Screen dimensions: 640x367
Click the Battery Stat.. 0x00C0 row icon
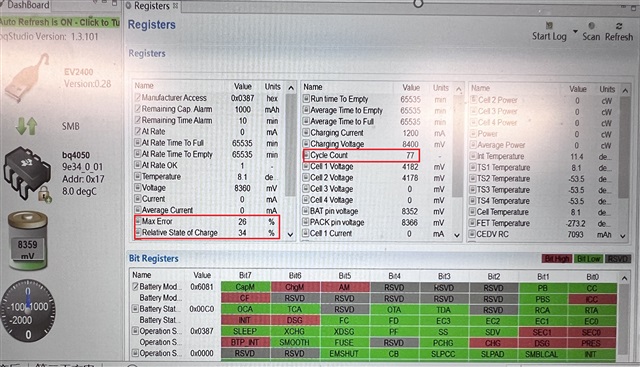[x=135, y=309]
